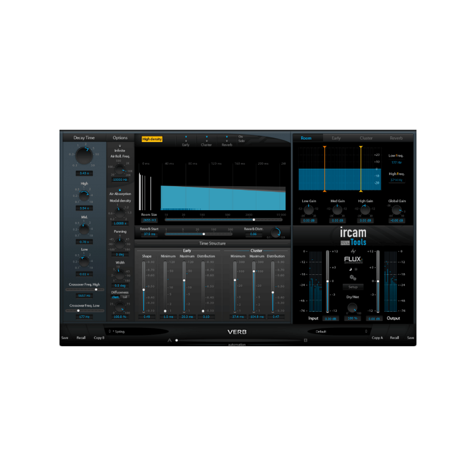Click the Recall button on the bottom left

(x=80, y=337)
